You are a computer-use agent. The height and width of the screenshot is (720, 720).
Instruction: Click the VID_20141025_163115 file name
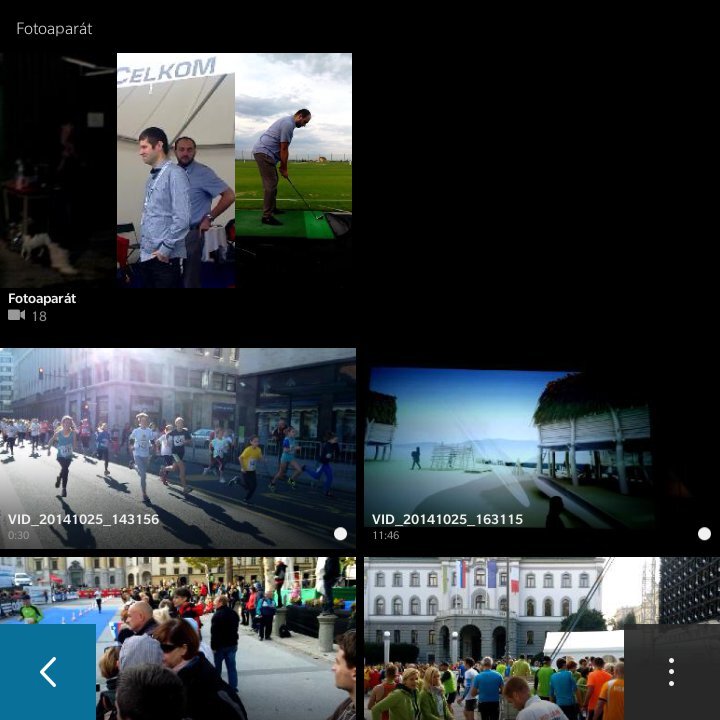(447, 519)
